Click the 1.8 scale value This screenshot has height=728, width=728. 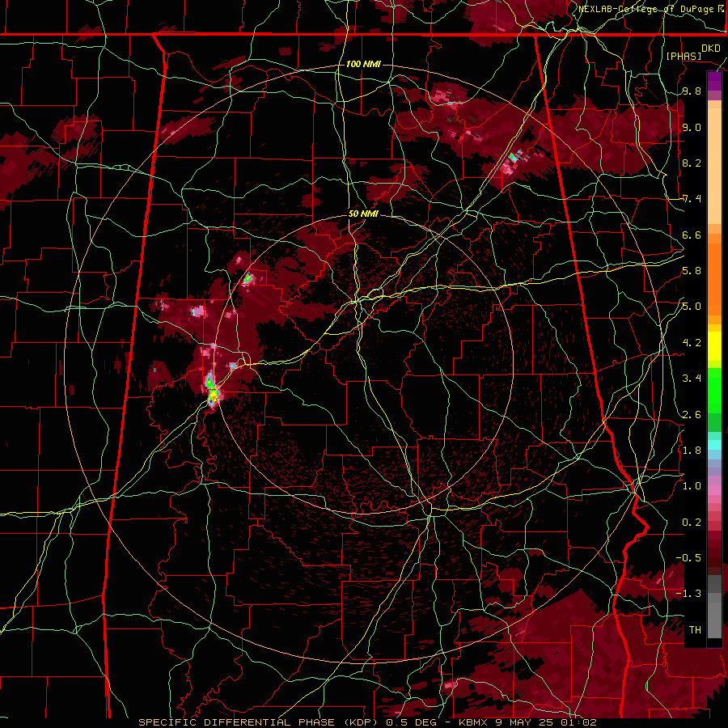(692, 451)
